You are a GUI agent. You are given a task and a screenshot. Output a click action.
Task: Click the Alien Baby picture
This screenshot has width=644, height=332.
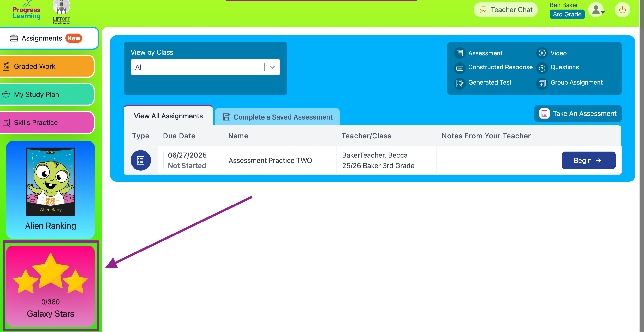point(51,181)
